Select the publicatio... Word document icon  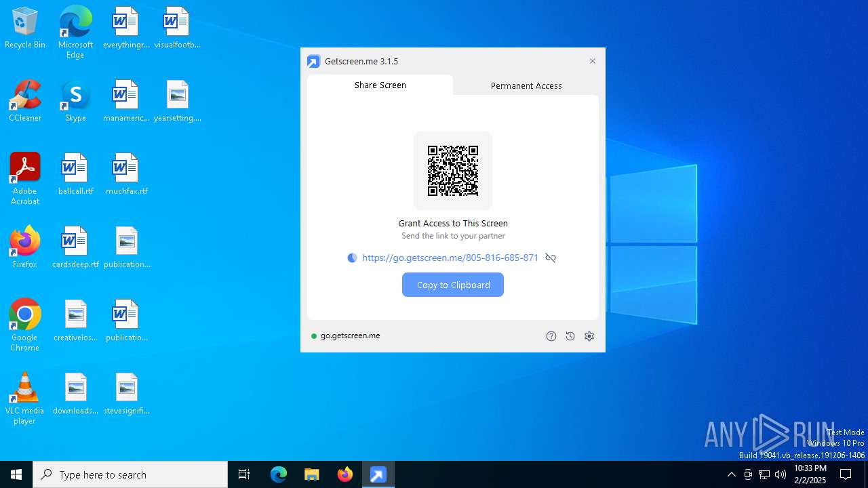126,321
